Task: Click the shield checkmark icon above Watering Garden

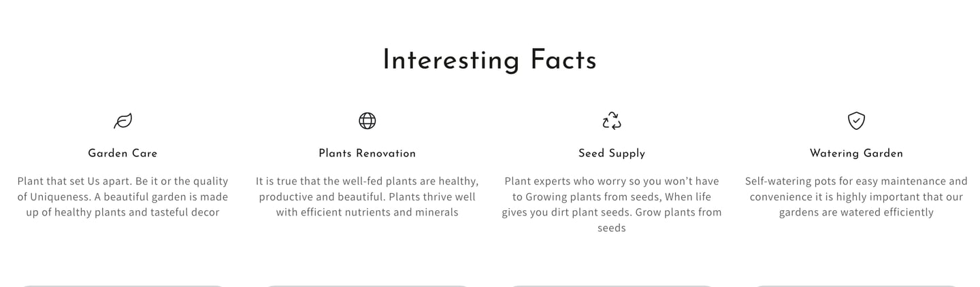Action: tap(856, 121)
